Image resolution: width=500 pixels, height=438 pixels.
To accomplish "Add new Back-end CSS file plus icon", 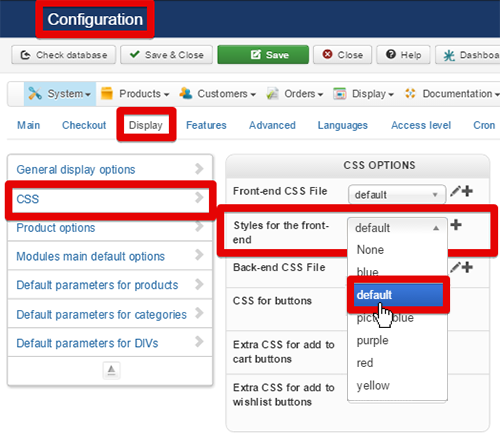I will (x=467, y=267).
